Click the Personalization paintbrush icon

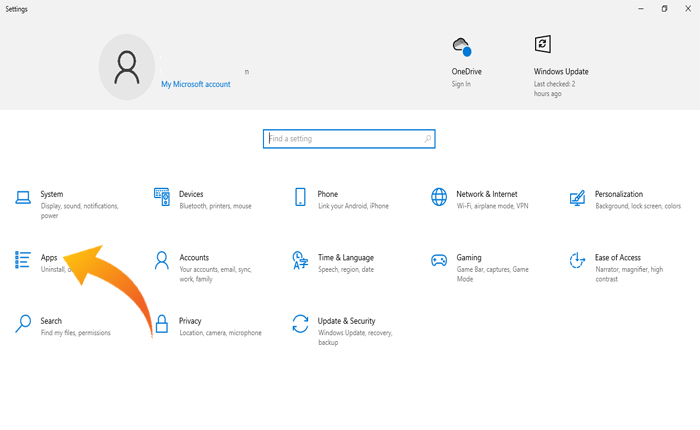tap(576, 197)
